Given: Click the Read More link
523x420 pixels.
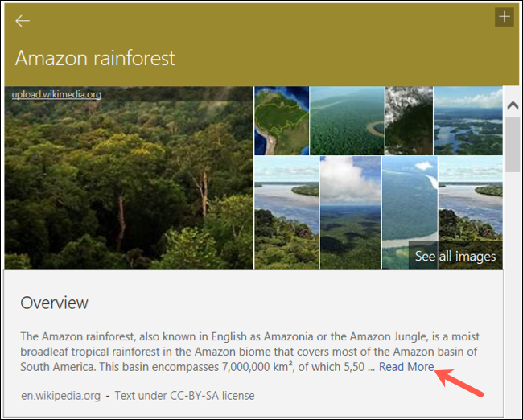Looking at the screenshot, I should point(406,367).
